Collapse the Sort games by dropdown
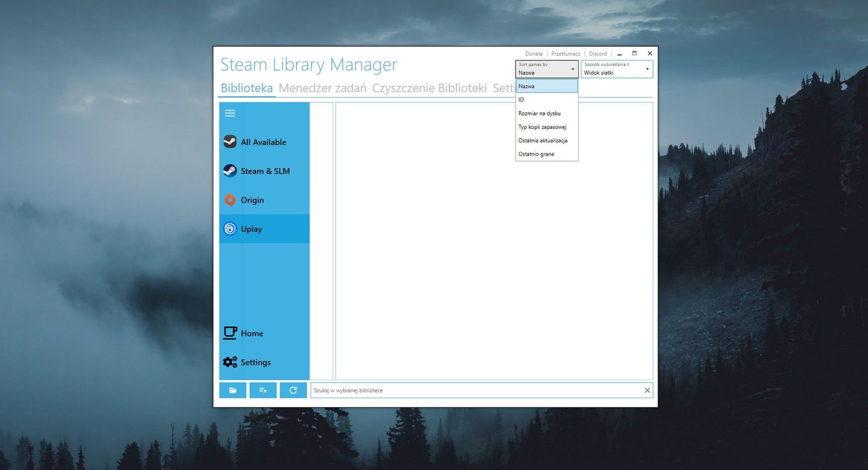The width and height of the screenshot is (868, 470). click(547, 69)
